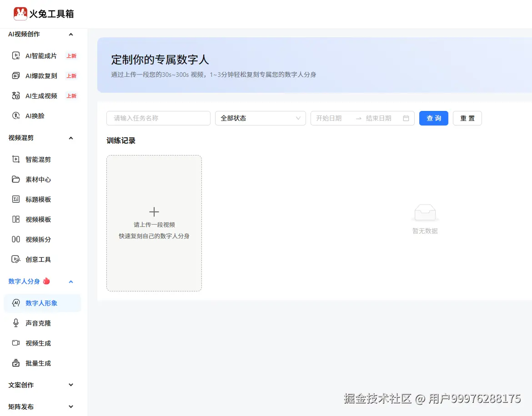Click the 火兔工具箱 rabbit logo
The height and width of the screenshot is (416, 532).
coord(20,14)
